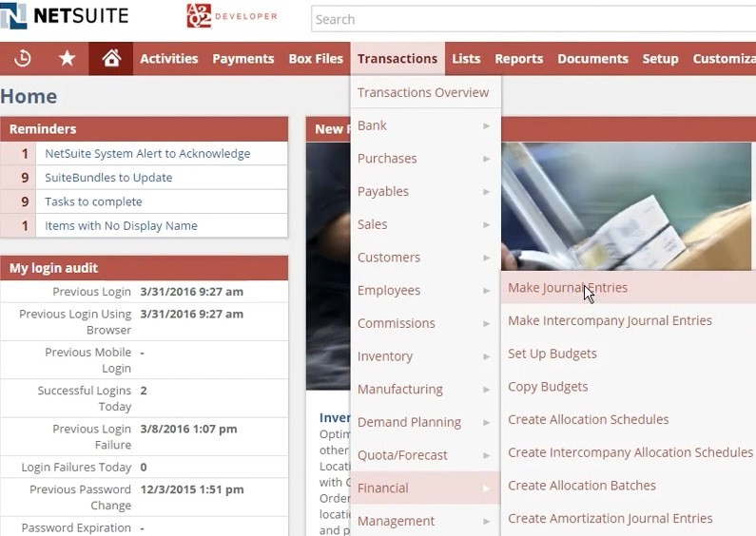Open the Payments menu
The image size is (756, 536).
click(243, 58)
